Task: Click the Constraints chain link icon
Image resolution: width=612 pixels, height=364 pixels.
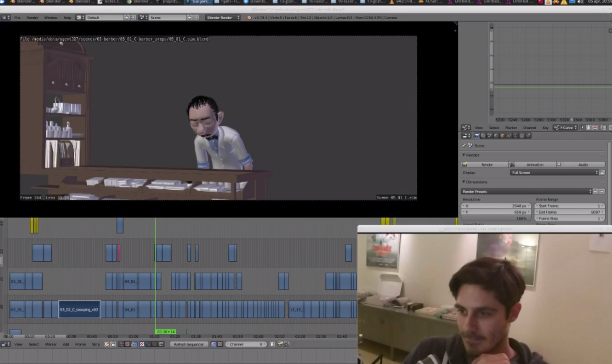Action: [x=509, y=136]
